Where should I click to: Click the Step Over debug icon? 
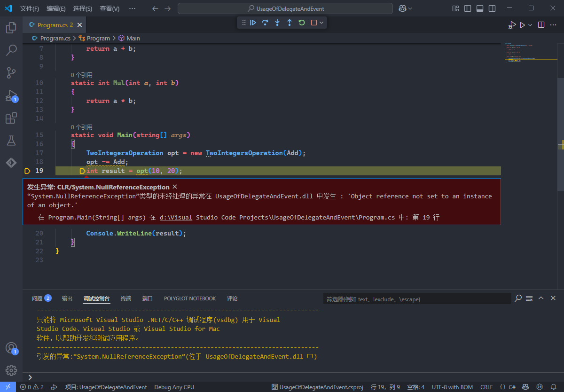pos(265,23)
